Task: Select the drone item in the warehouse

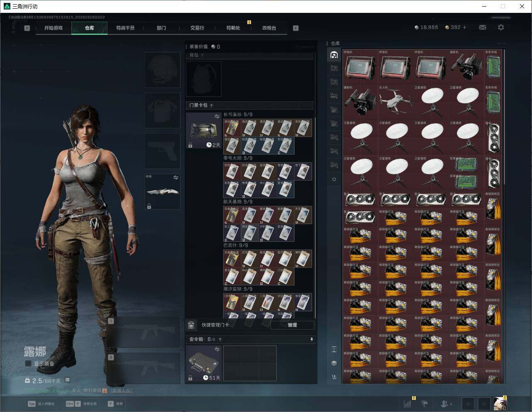Action: [395, 102]
